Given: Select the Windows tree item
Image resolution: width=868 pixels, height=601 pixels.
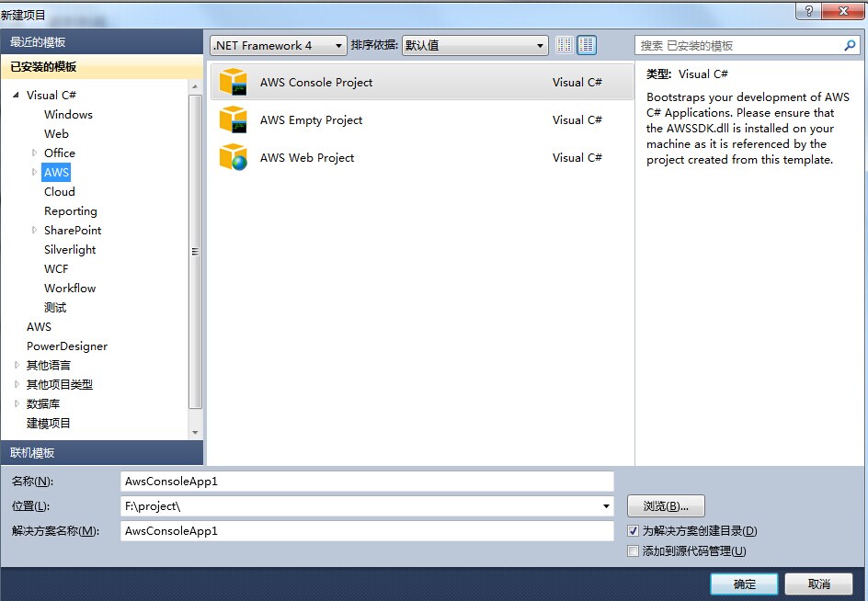Looking at the screenshot, I should (x=68, y=115).
